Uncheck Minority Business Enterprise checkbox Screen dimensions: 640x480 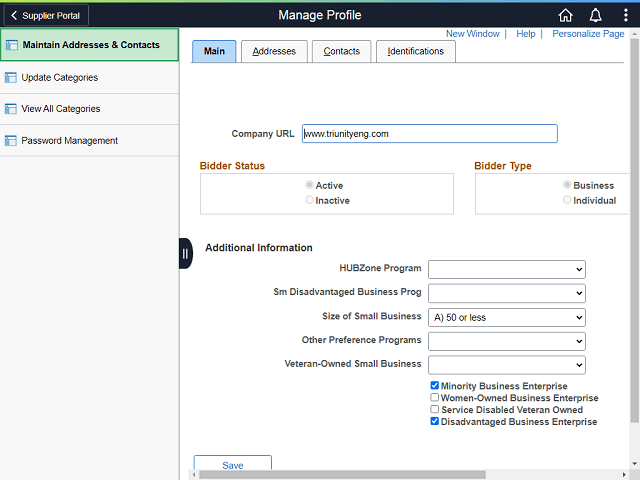pyautogui.click(x=435, y=385)
